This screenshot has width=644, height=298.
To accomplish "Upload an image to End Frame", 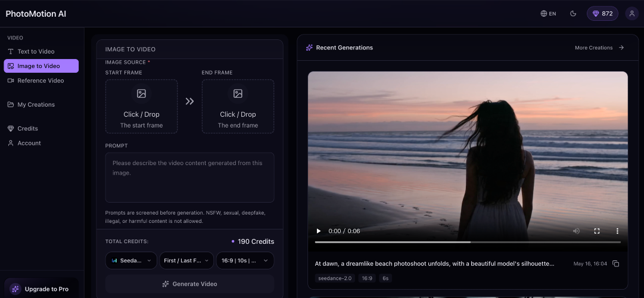I will [238, 106].
